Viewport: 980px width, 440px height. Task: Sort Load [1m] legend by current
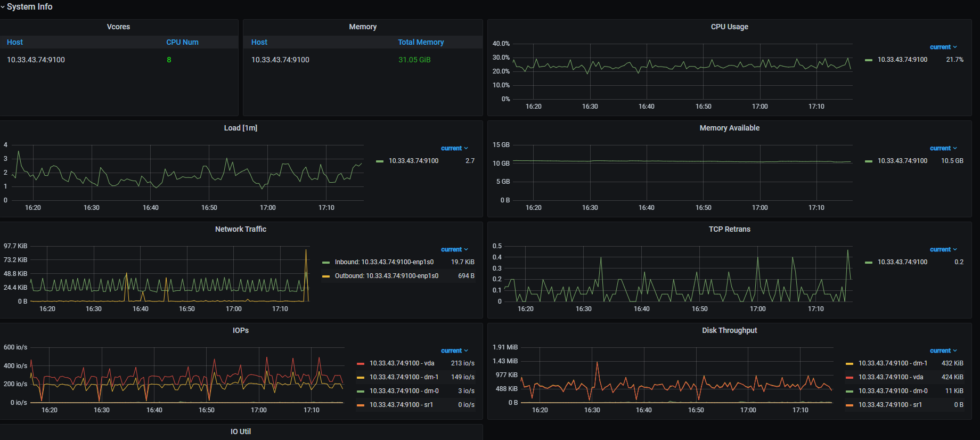454,148
